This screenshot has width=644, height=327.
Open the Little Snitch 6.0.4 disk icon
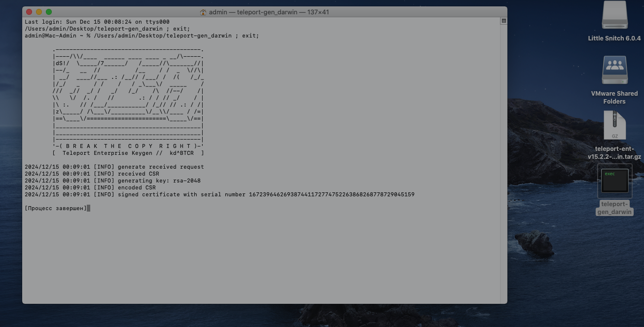614,15
